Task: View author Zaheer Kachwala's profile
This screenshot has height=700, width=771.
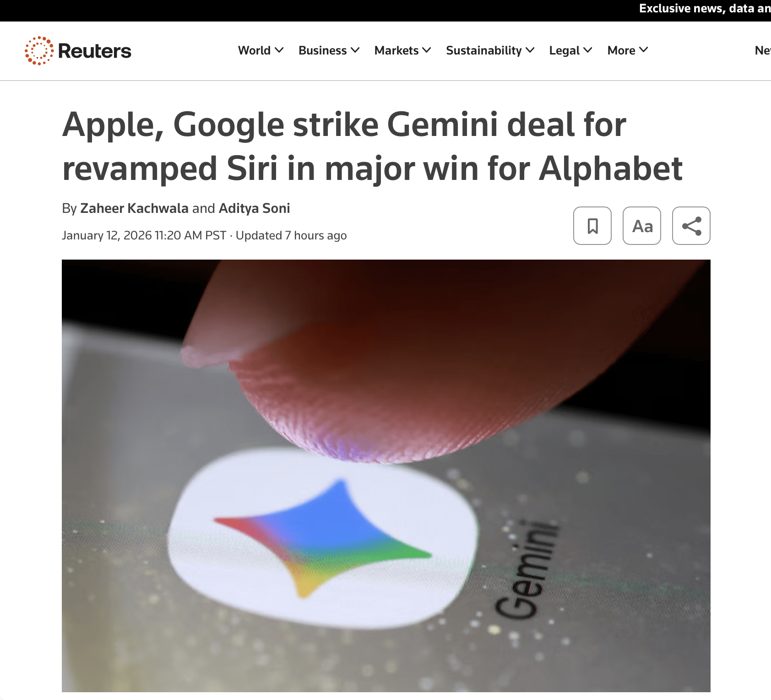Action: 134,208
